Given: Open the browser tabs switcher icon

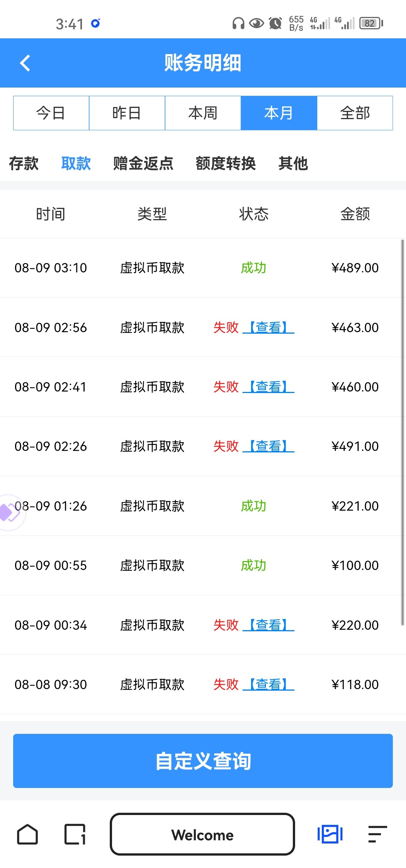Looking at the screenshot, I should tap(75, 835).
